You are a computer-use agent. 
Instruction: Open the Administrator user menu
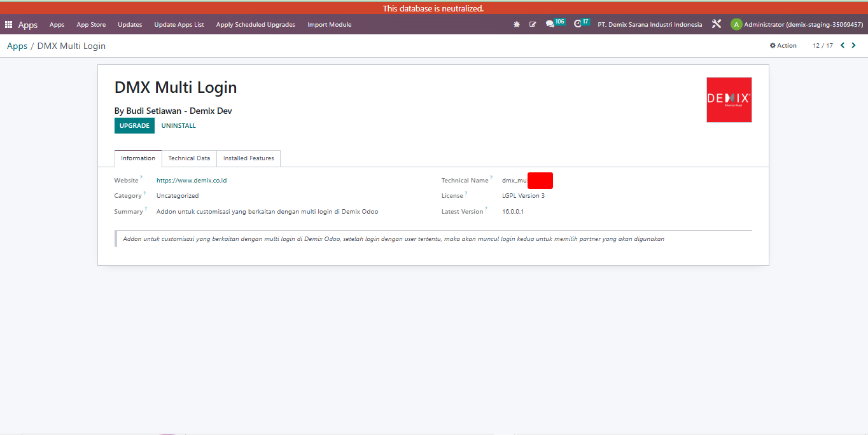[x=797, y=25]
